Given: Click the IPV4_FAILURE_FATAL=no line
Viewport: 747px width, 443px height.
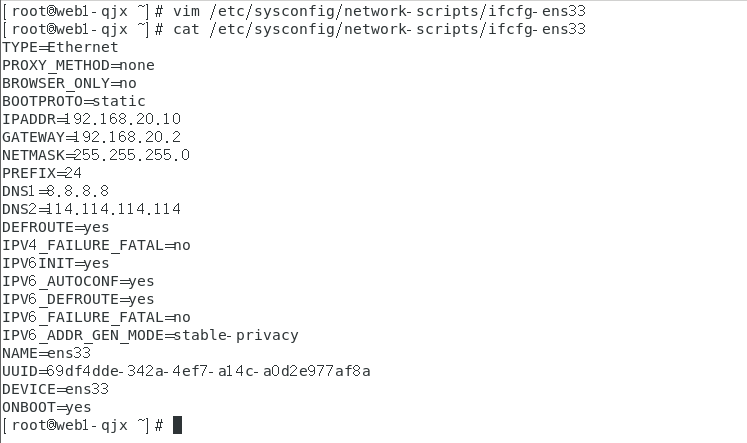Looking at the screenshot, I should 96,245.
